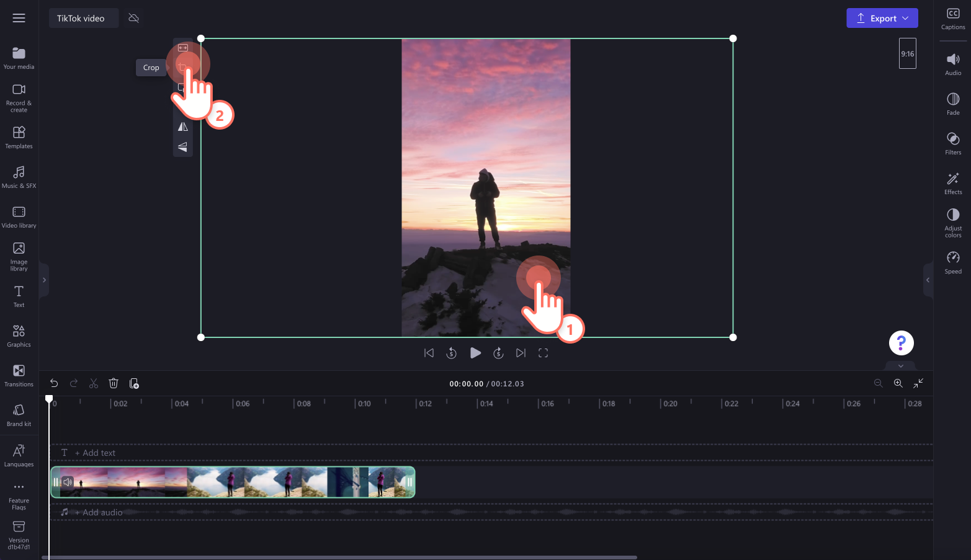Fit the timeline to screen
This screenshot has height=560, width=971.
coord(918,383)
